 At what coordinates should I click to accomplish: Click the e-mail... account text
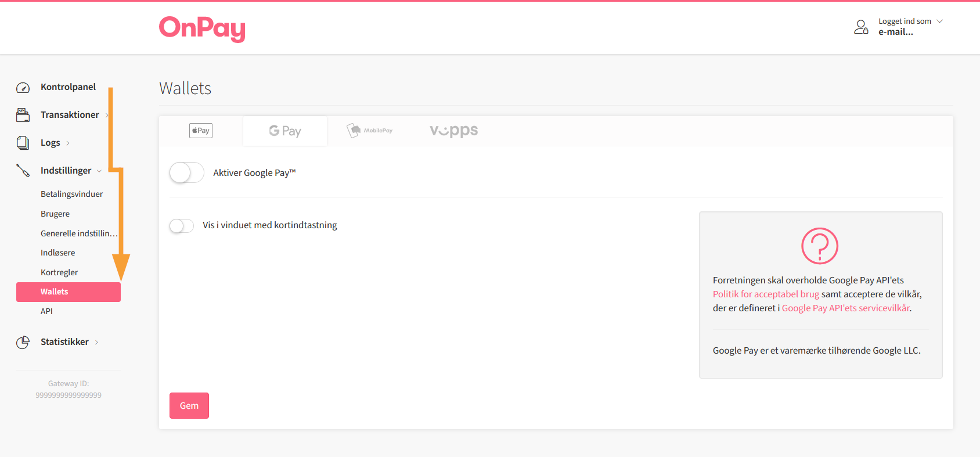pyautogui.click(x=896, y=32)
